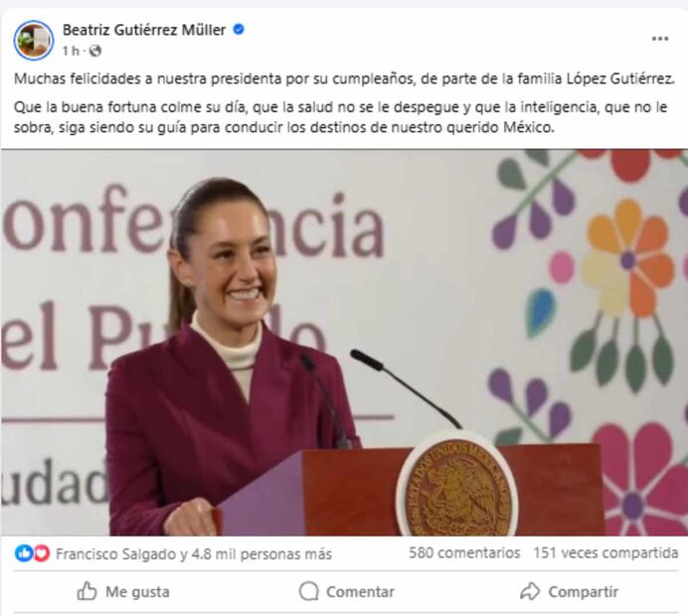Click Beatriz Gutiérrez Müller profile picture
688x616 pixels.
[34, 40]
